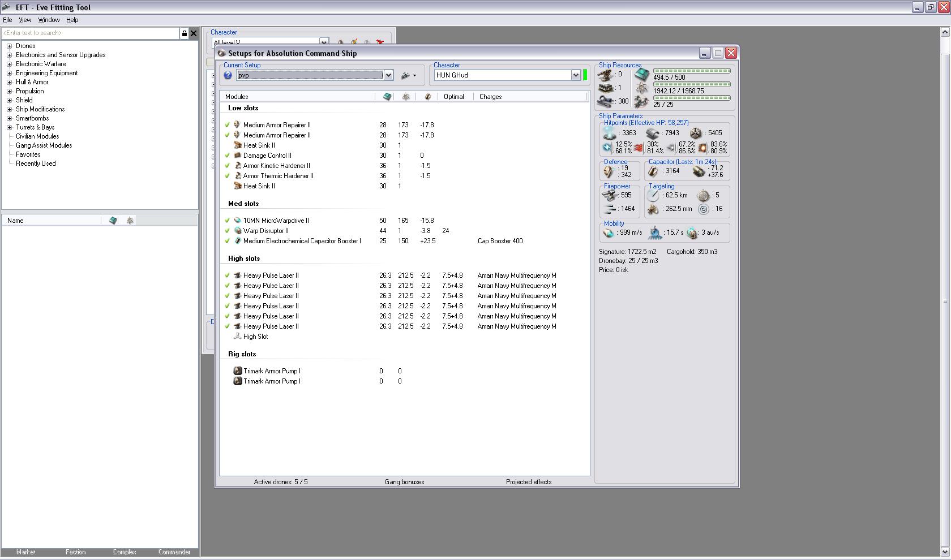This screenshot has height=560, width=951.
Task: Switch to the Commander tab
Action: (174, 552)
